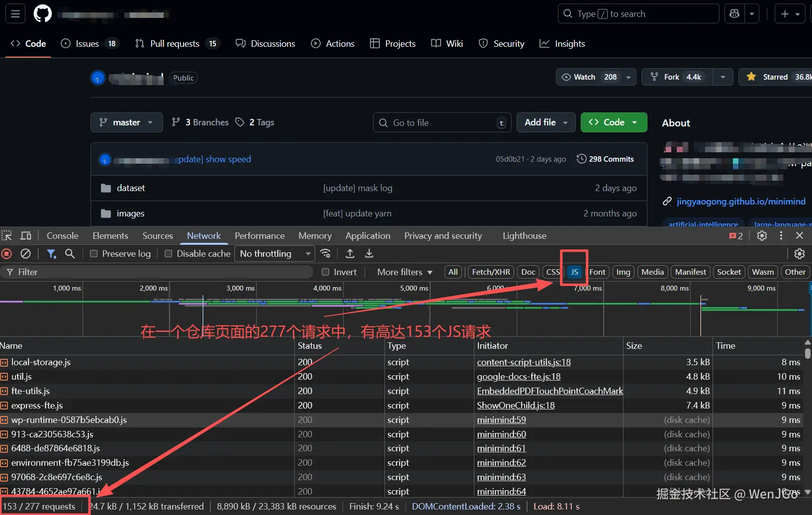Open the Pull requests tab
This screenshot has height=515, width=812.
click(x=175, y=44)
